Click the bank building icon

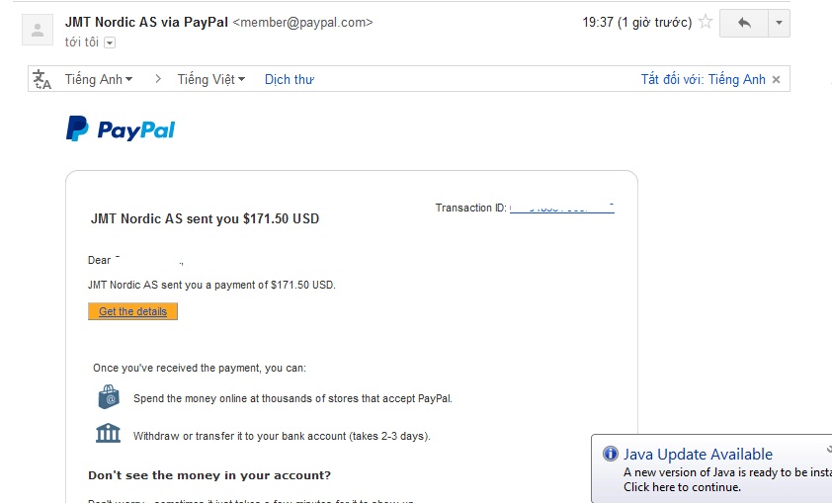point(108,435)
